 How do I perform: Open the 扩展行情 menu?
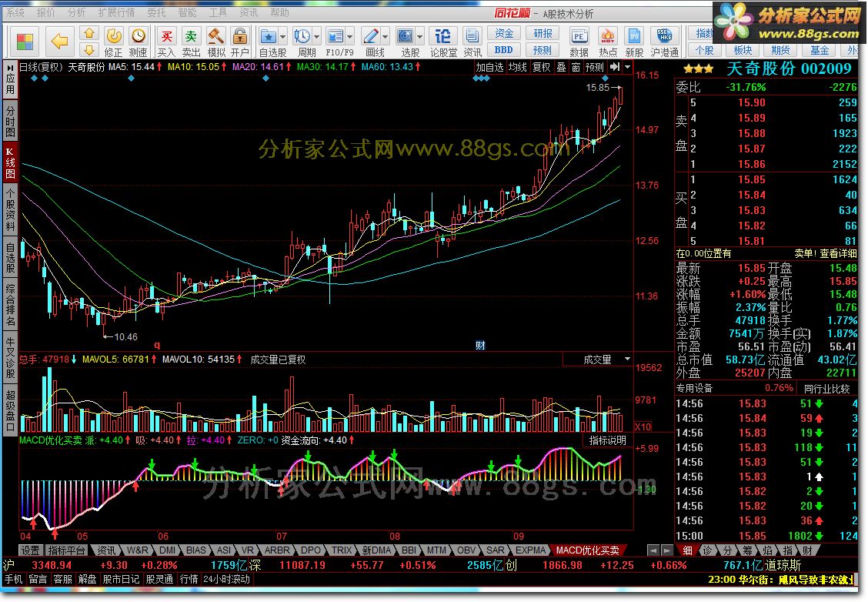(x=116, y=12)
